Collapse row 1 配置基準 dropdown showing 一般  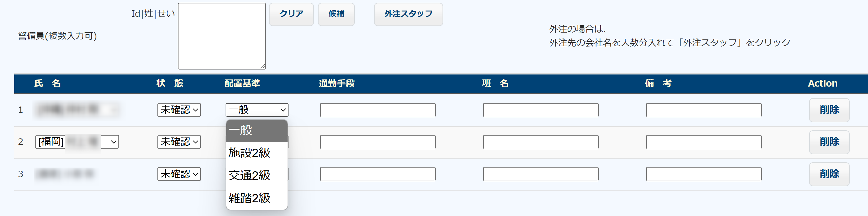[257, 110]
